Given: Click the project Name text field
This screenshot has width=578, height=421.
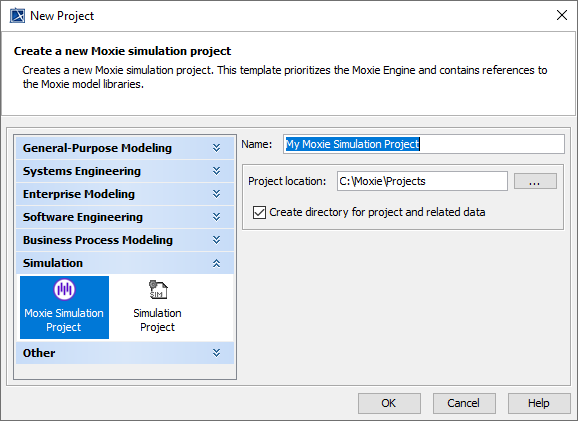Looking at the screenshot, I should [x=424, y=144].
